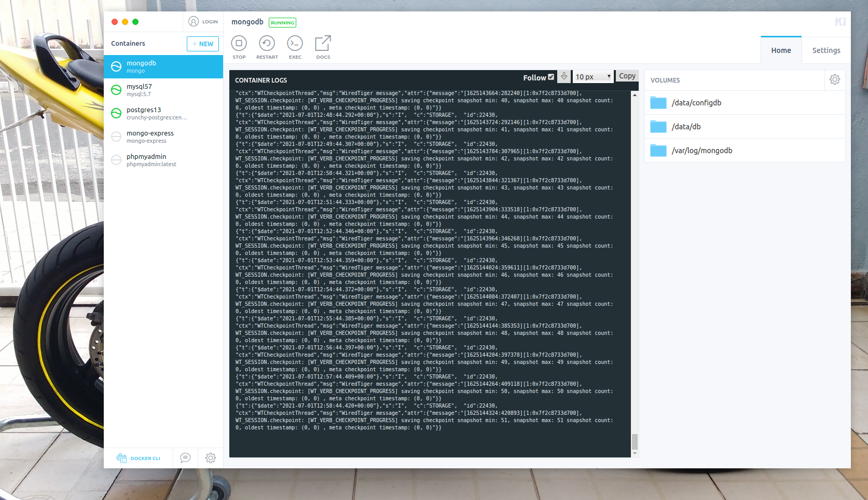This screenshot has width=868, height=500.
Task: Open the log font size dropdown
Action: coord(593,76)
